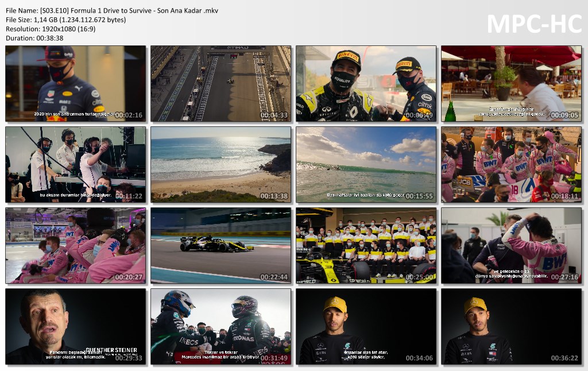This screenshot has height=371, width=588.
Task: Click the last thumbnail at 00:36:22
Action: [x=511, y=327]
